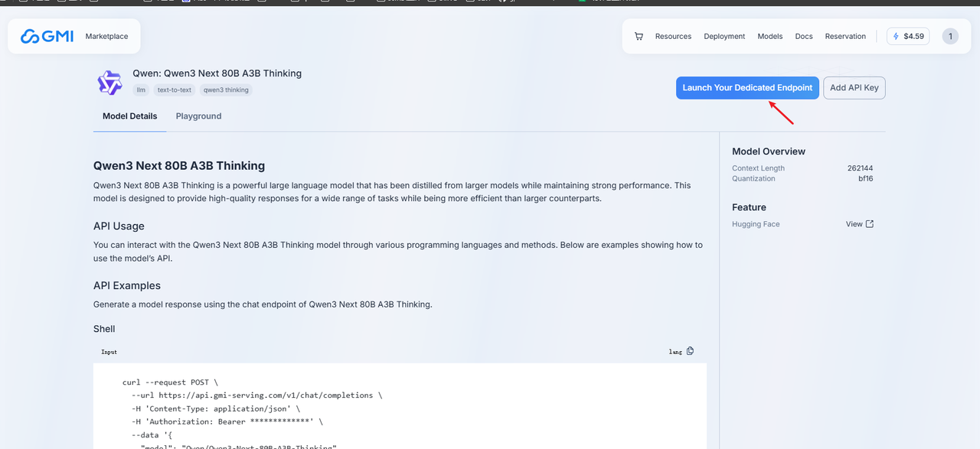980x449 pixels.
Task: Click the lang label in code header
Action: click(x=675, y=352)
